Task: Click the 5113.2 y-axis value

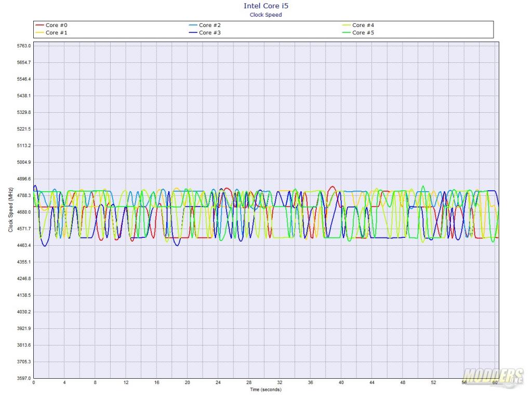Action: pos(24,145)
